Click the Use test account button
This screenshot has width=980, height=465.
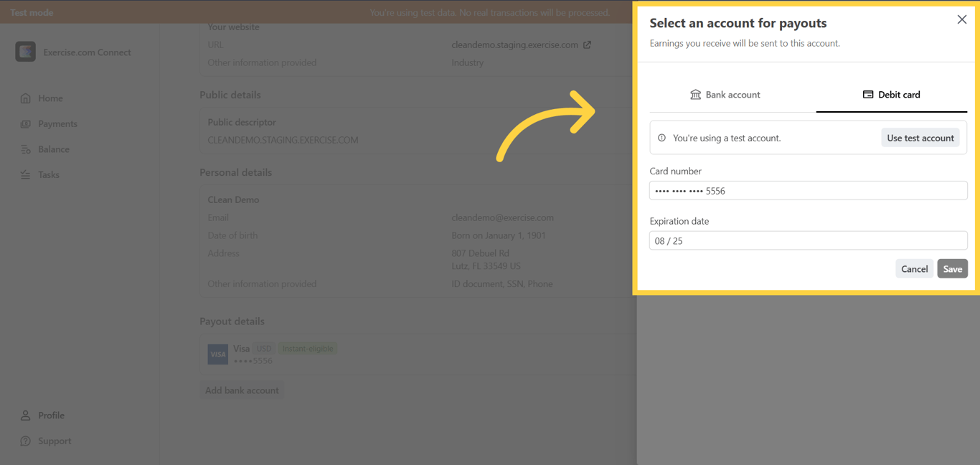920,137
